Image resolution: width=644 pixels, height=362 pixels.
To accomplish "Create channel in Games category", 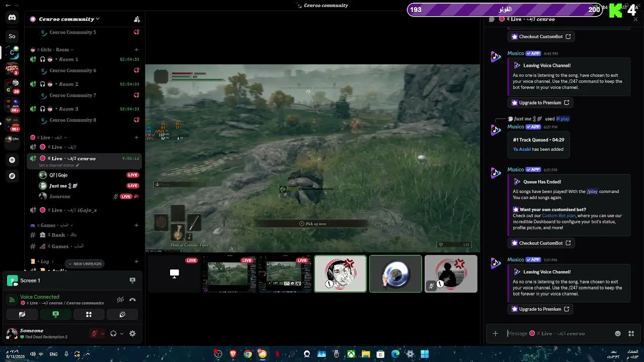I will [x=136, y=225].
